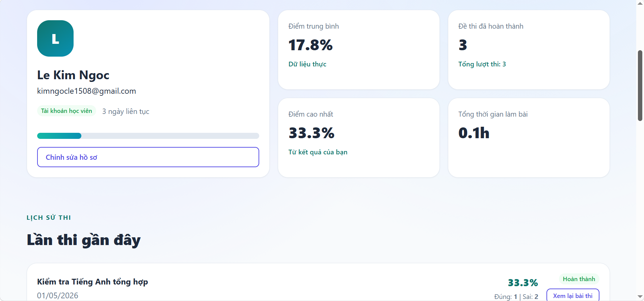Click the Hoàn thành status badge
644x301 pixels.
(x=579, y=279)
